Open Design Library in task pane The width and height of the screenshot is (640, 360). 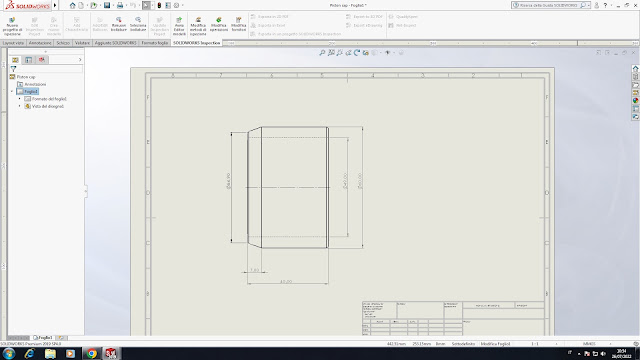click(635, 76)
